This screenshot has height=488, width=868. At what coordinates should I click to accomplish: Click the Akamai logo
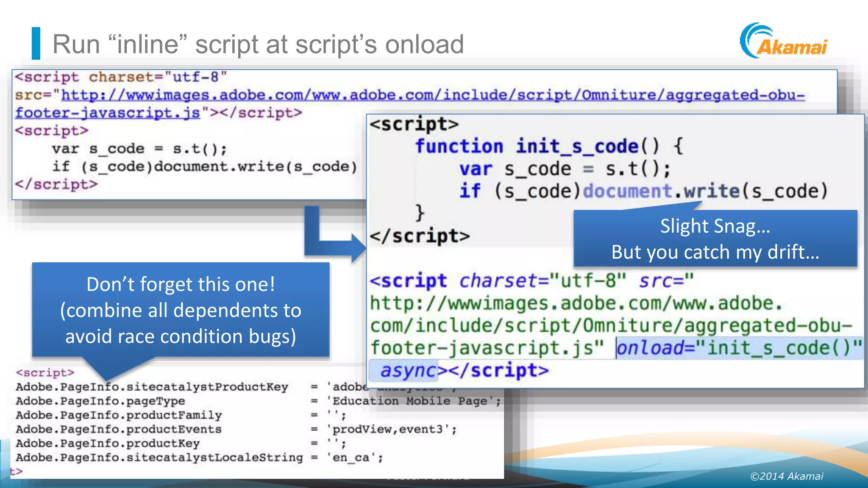coord(784,41)
